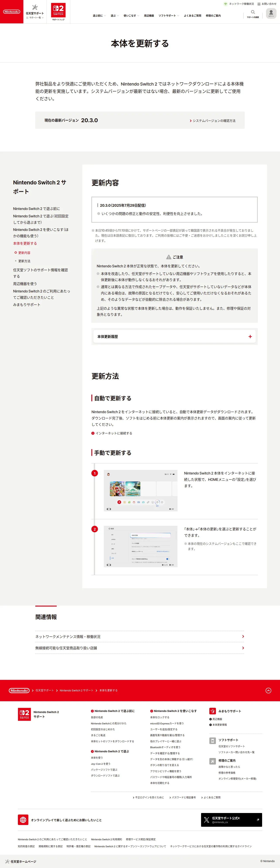Open footer link 本体をロックする

point(160,717)
